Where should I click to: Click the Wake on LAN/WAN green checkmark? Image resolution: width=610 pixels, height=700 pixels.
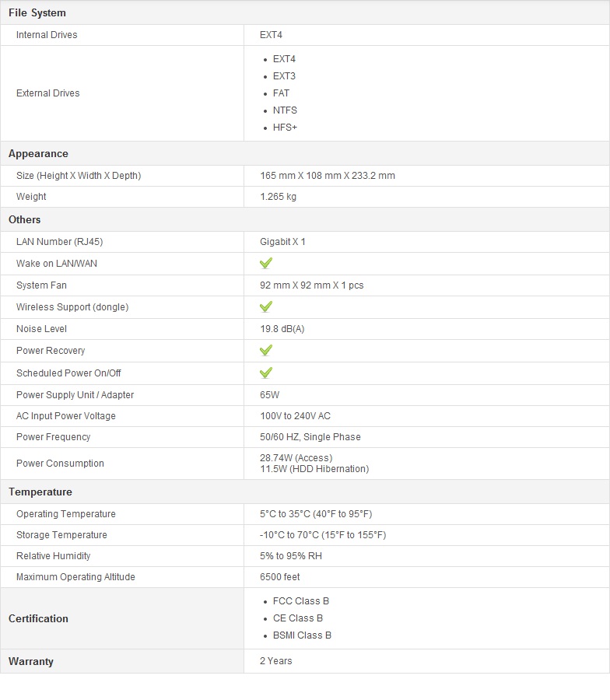(266, 264)
